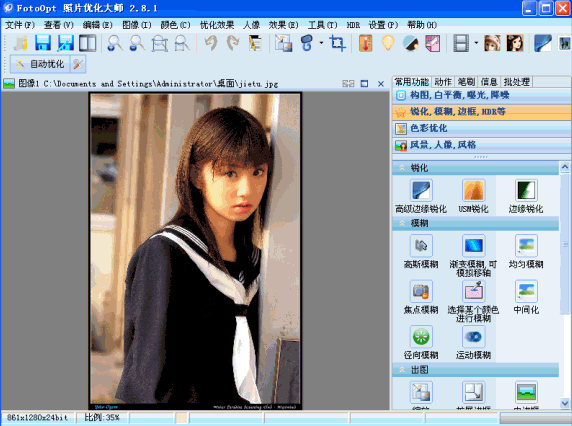Click the 自动优化 auto optimize button
Screen dimensions: 572x426
(40, 64)
